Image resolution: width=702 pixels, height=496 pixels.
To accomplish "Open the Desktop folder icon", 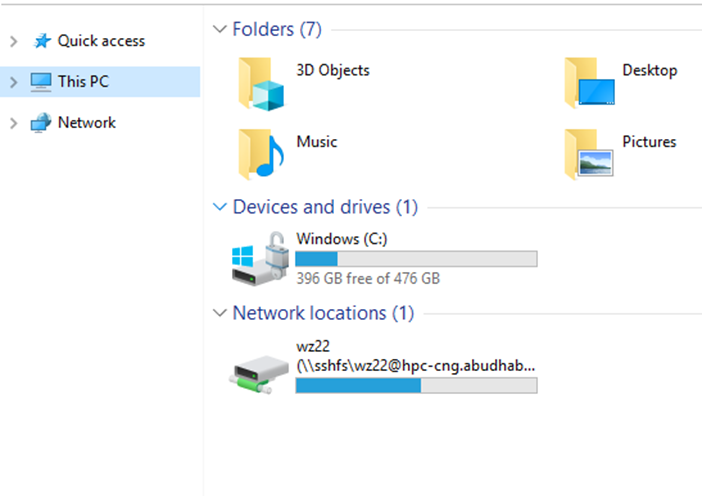I will click(x=588, y=83).
